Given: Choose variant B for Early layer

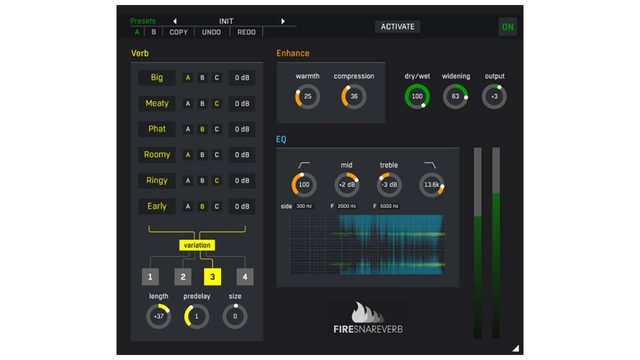Looking at the screenshot, I should click(x=202, y=206).
